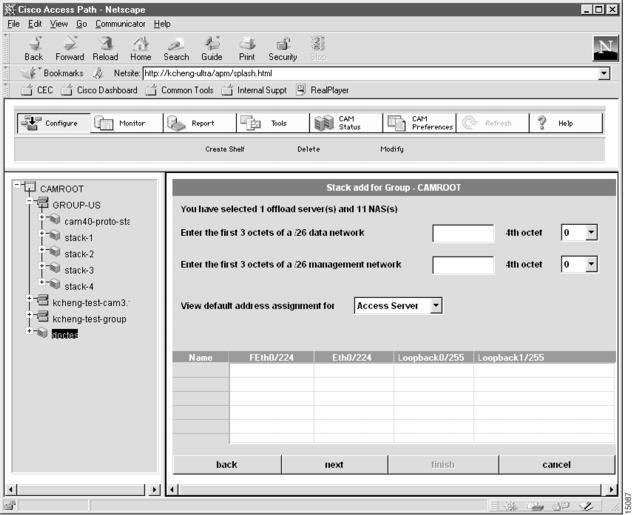This screenshot has height=515, width=632.
Task: Expand the kcheng-test-group node
Action: click(x=29, y=314)
